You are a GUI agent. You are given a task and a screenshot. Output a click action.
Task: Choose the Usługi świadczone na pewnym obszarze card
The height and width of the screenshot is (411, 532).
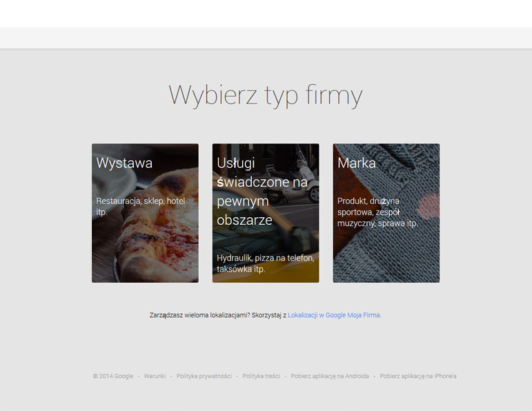[x=266, y=213]
